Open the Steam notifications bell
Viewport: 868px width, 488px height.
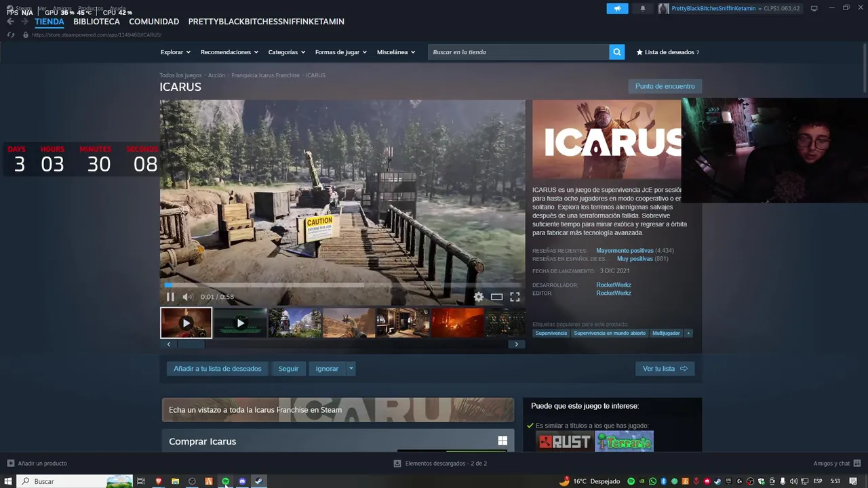click(643, 8)
